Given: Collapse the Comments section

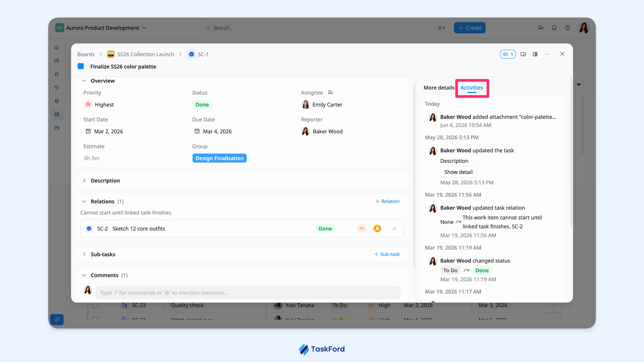Looking at the screenshot, I should (x=84, y=275).
